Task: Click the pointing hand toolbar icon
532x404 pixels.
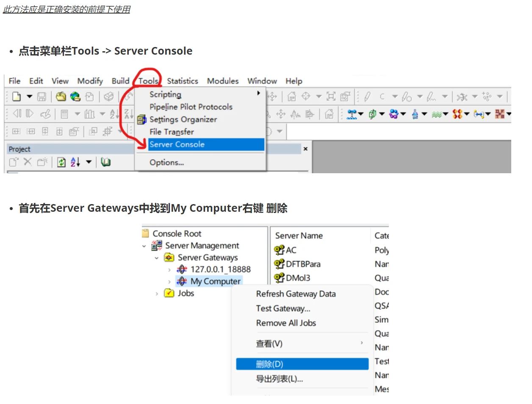Action: pyautogui.click(x=45, y=113)
